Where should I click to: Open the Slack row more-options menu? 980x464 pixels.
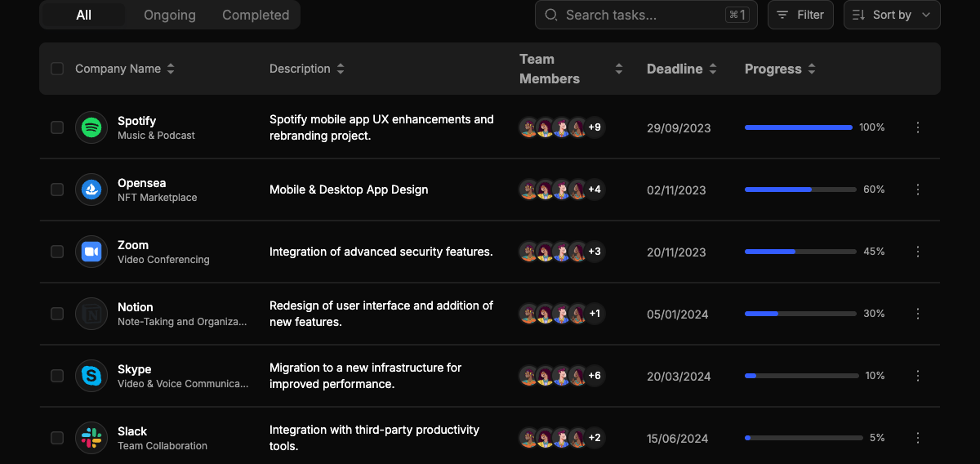(918, 438)
